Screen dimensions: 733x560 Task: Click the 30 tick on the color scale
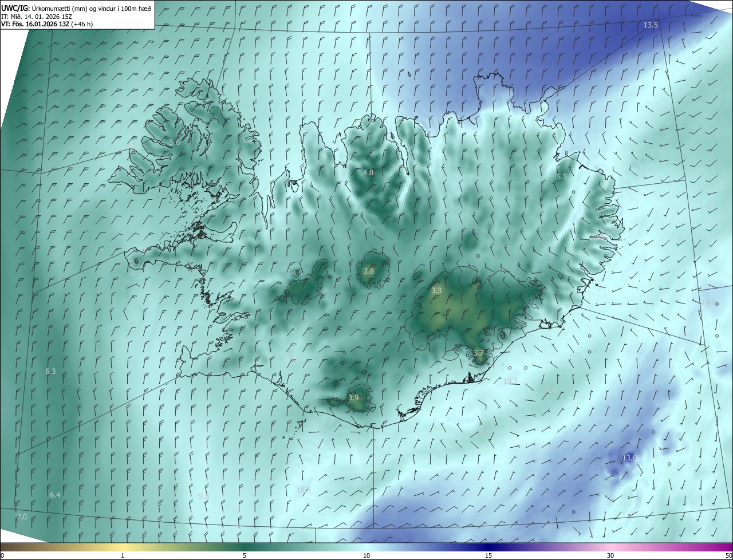pyautogui.click(x=610, y=555)
